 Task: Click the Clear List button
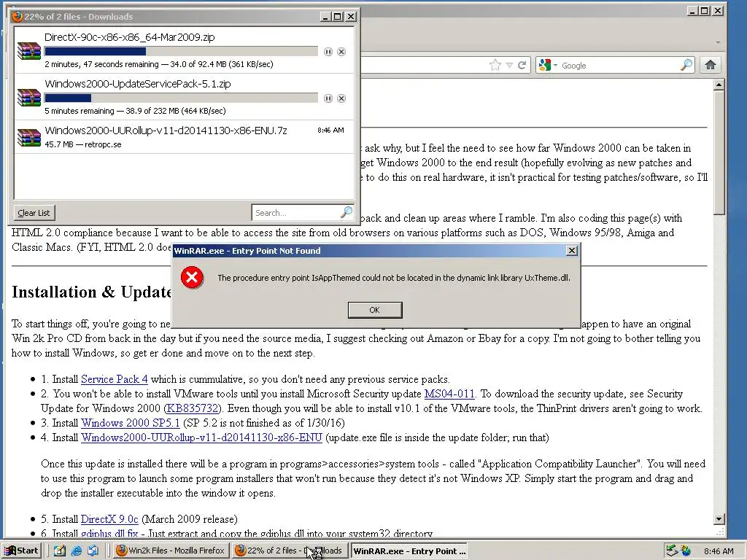(34, 213)
